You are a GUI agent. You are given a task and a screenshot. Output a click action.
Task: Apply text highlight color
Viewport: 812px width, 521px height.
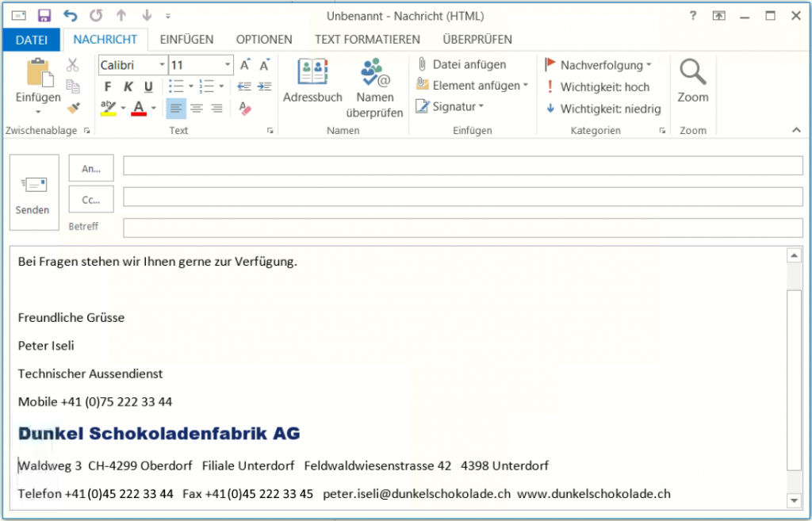coord(109,106)
